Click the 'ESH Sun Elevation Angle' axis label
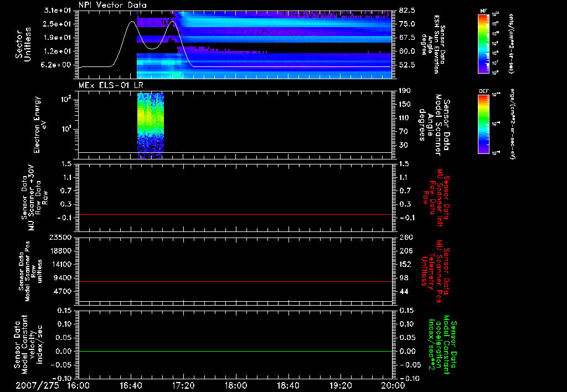 point(434,44)
